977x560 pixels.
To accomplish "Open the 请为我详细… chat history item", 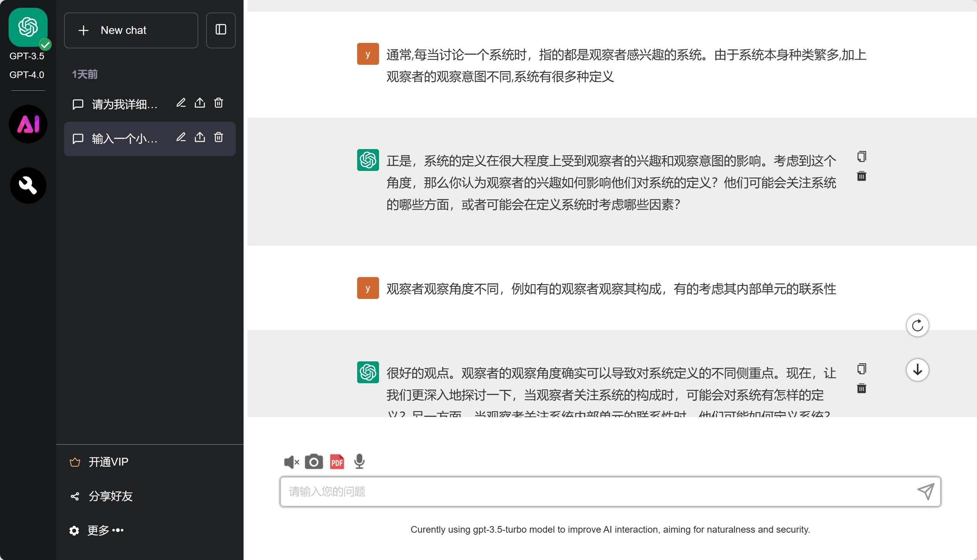I will coord(124,104).
